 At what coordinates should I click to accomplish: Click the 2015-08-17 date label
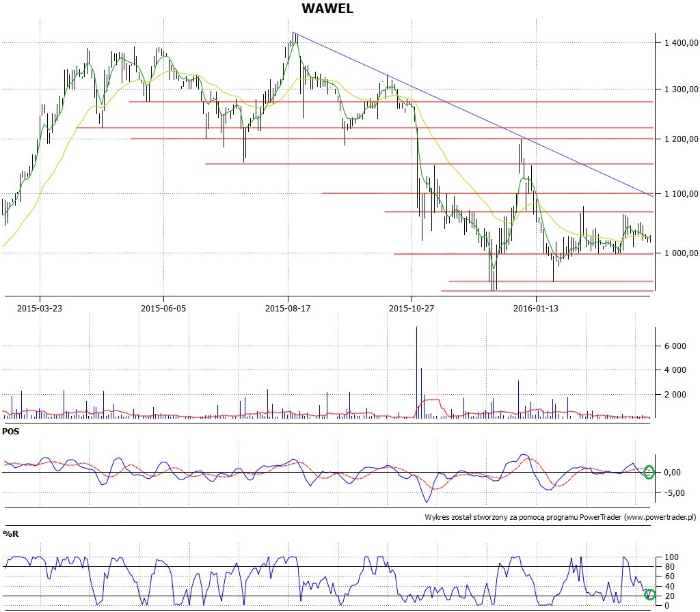[x=288, y=308]
